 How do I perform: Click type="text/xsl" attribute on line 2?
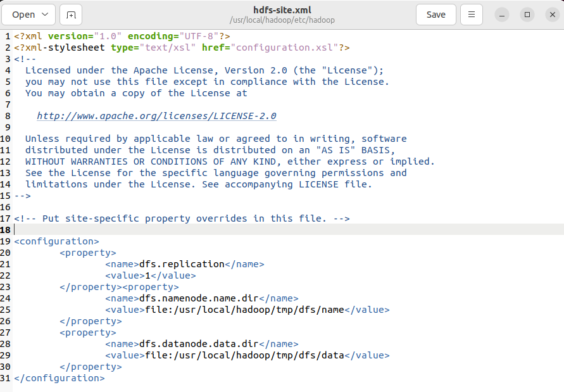click(x=153, y=47)
